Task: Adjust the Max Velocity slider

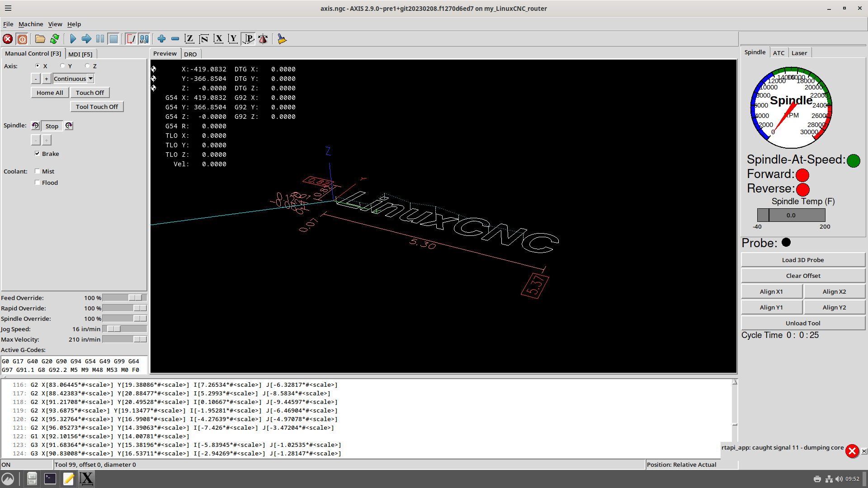Action: pyautogui.click(x=125, y=339)
